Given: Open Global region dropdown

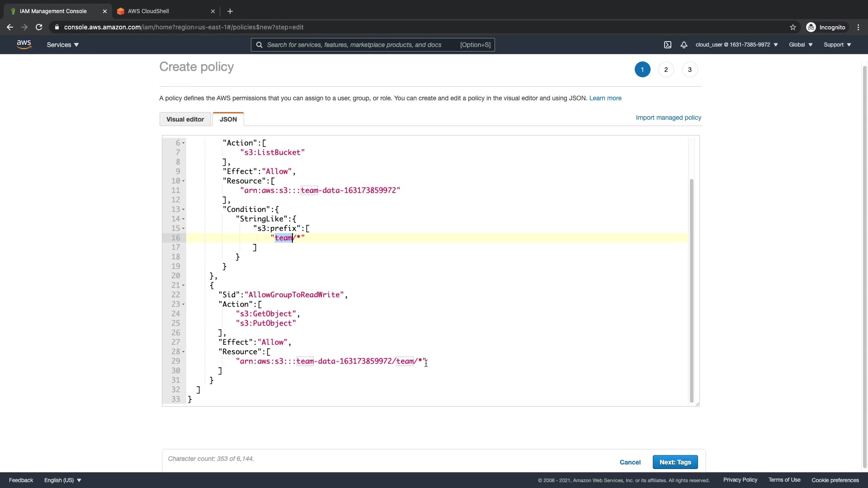Looking at the screenshot, I should [x=801, y=45].
